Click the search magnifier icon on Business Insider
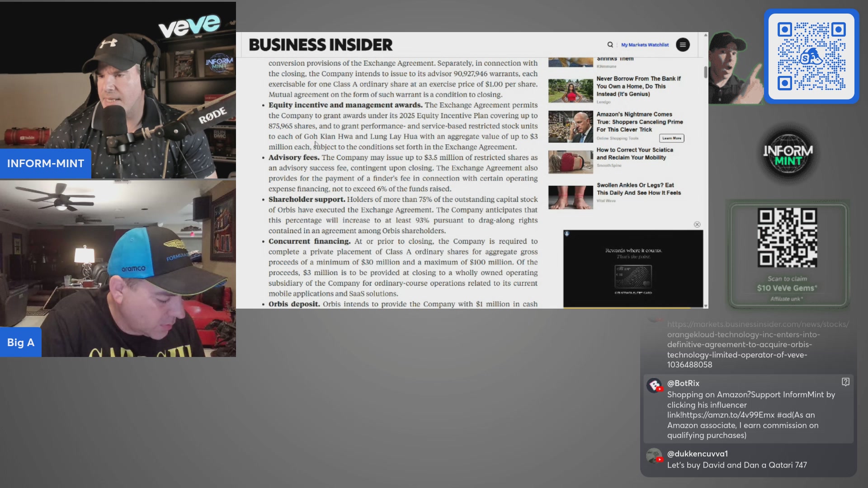The height and width of the screenshot is (488, 868). pos(610,45)
